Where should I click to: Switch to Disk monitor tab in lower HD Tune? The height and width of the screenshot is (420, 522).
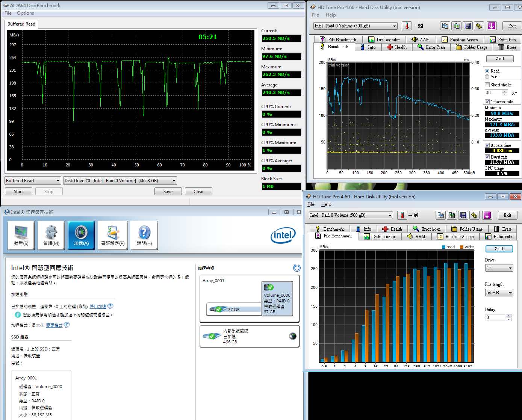380,236
